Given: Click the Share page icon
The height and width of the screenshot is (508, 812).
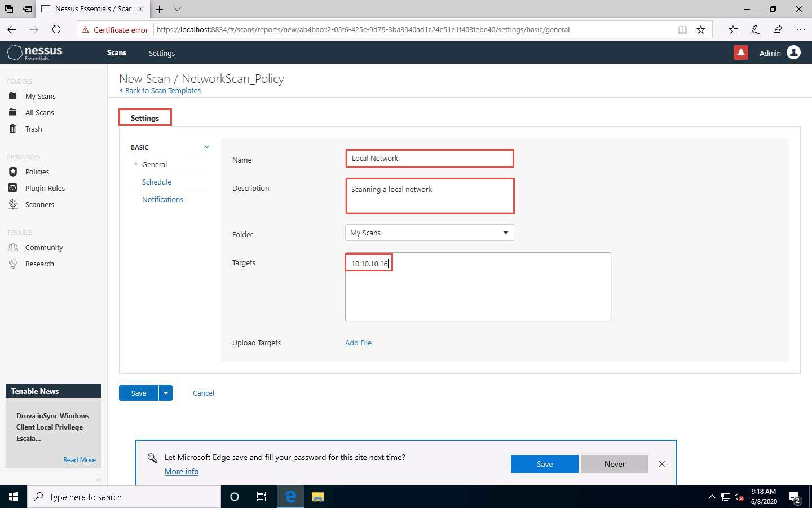Looking at the screenshot, I should [x=778, y=29].
